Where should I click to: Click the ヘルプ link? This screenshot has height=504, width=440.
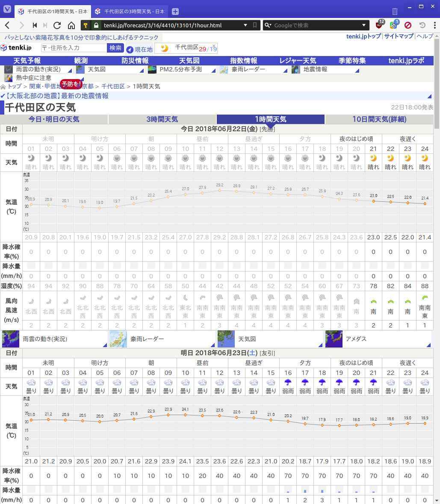425,36
